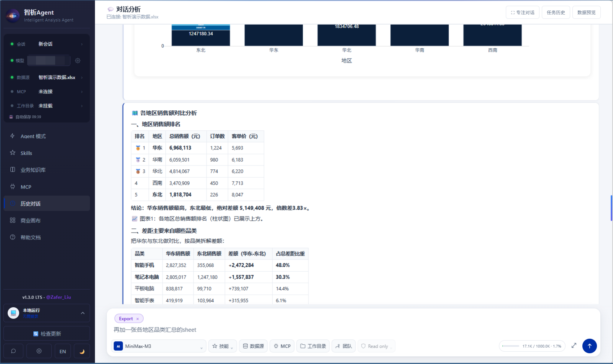
Task: Click the context usage bar 17.1K / 1000.0K
Action: [532, 346]
